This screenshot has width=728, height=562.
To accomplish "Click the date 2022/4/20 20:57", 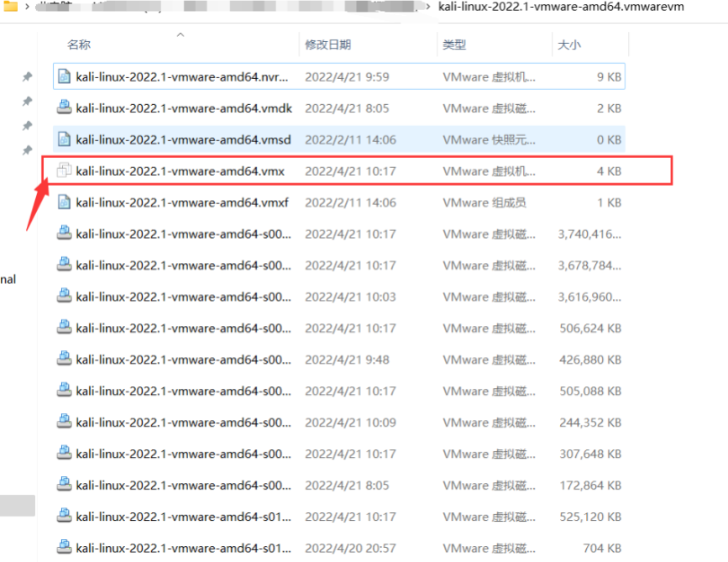I will pyautogui.click(x=350, y=548).
